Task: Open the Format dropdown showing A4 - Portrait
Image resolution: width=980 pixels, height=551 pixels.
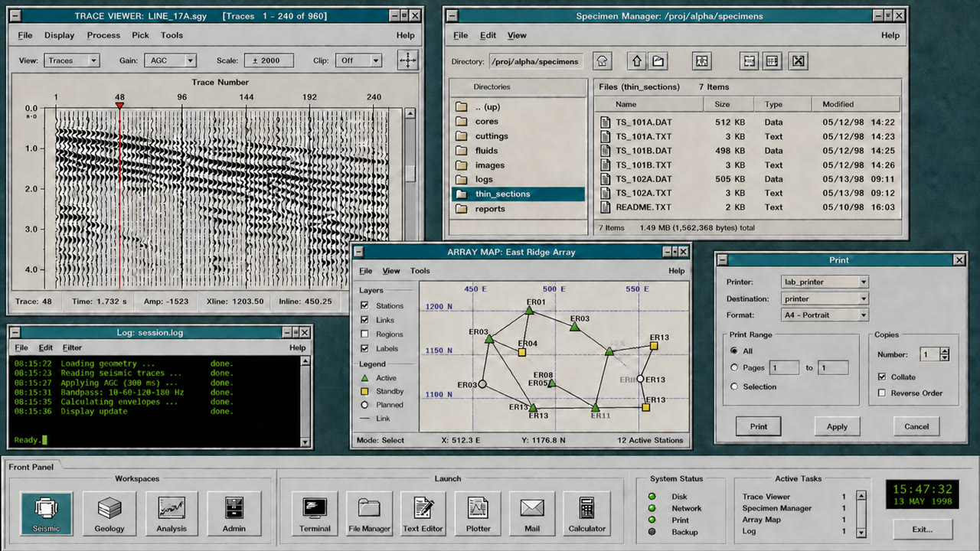Action: pyautogui.click(x=825, y=315)
